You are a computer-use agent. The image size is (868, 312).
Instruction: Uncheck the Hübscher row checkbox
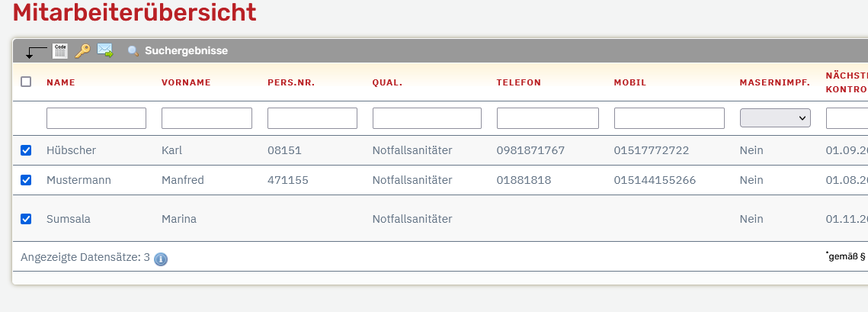tap(26, 150)
